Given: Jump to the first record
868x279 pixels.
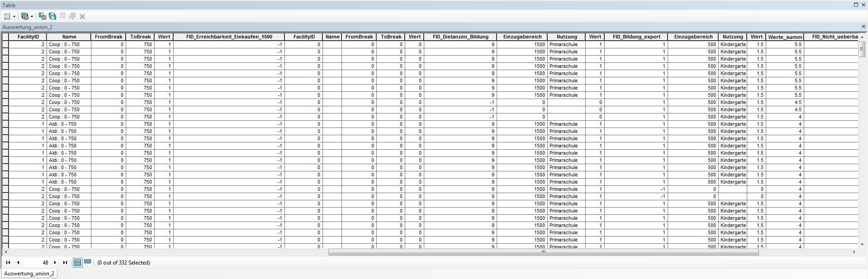Looking at the screenshot, I should (8, 262).
